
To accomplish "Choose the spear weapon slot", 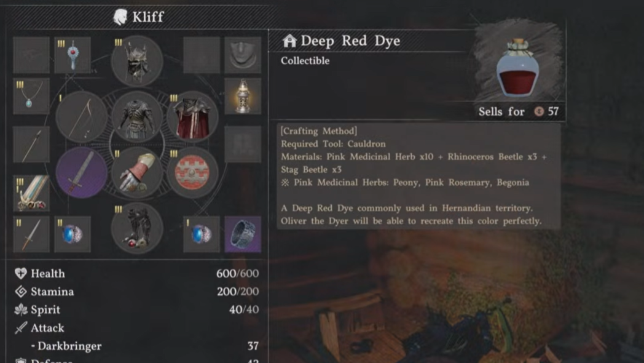I will [31, 145].
